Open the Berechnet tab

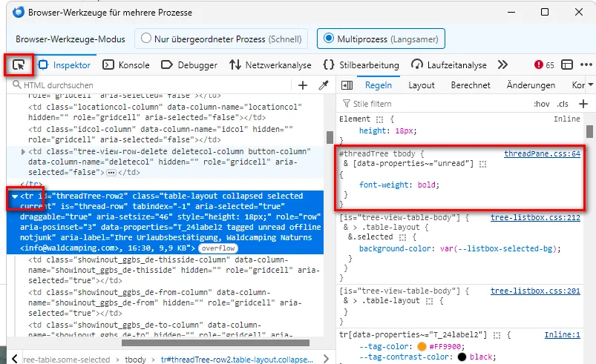(471, 85)
